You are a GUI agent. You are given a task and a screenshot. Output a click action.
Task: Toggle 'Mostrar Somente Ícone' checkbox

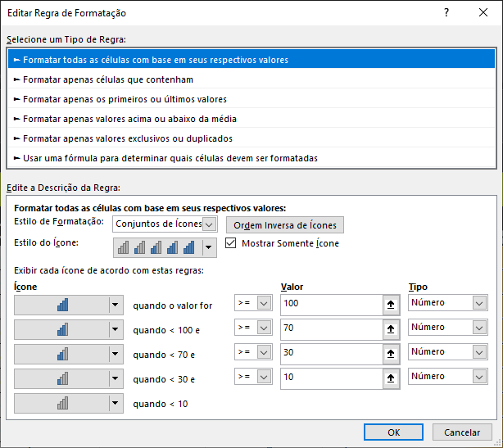click(x=230, y=243)
